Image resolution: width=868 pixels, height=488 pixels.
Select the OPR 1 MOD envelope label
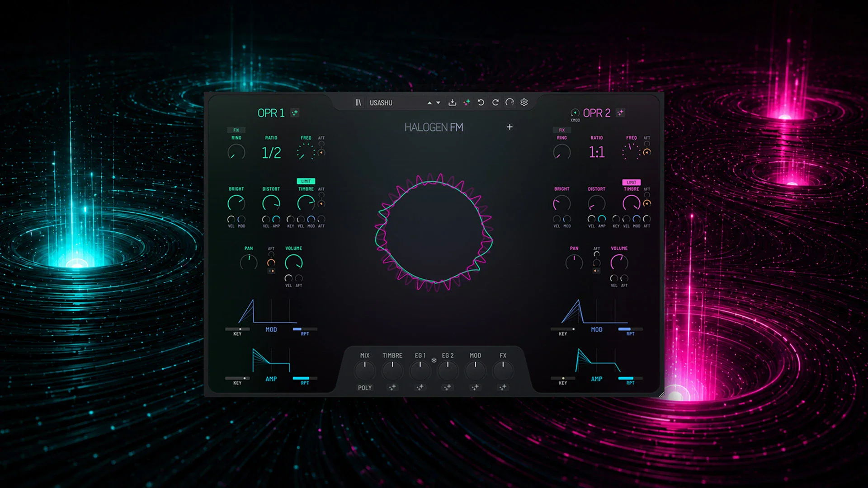[x=271, y=330]
